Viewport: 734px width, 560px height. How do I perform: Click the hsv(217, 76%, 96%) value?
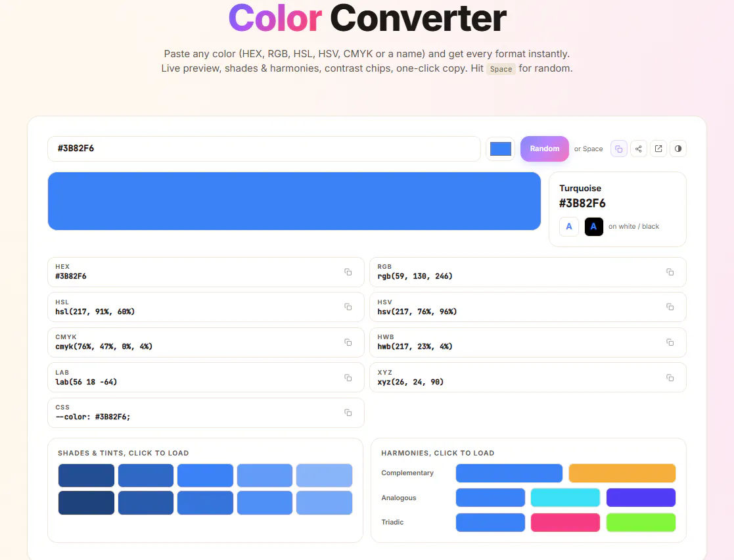coord(417,312)
